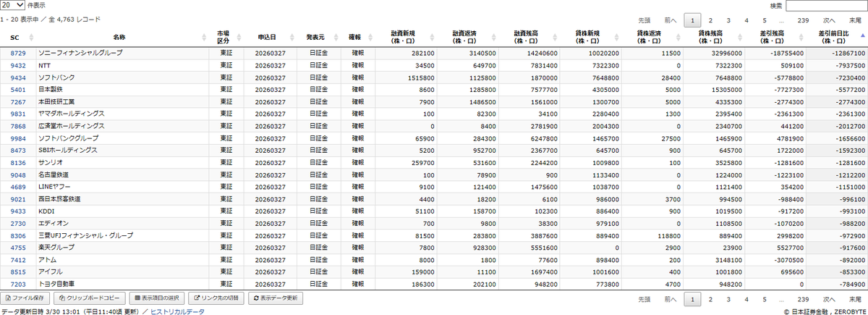Screen dimensions: 868x315
Task: Go to page 4 in top pagination
Action: (746, 20)
